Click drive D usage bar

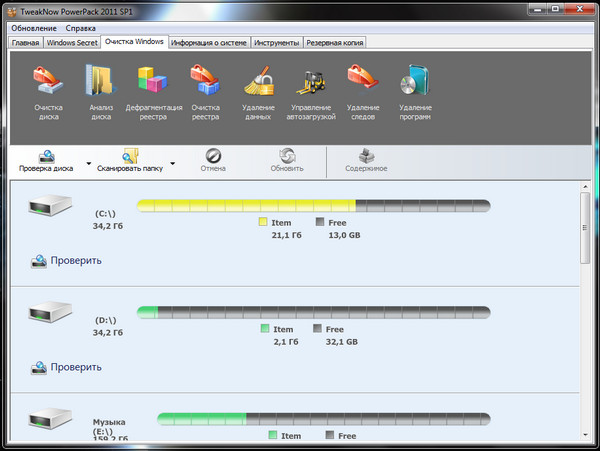[314, 312]
